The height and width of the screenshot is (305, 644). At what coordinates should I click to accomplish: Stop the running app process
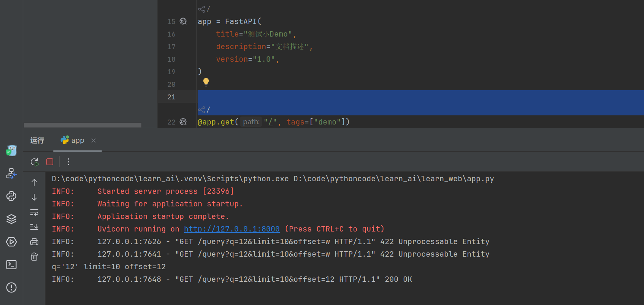(50, 162)
